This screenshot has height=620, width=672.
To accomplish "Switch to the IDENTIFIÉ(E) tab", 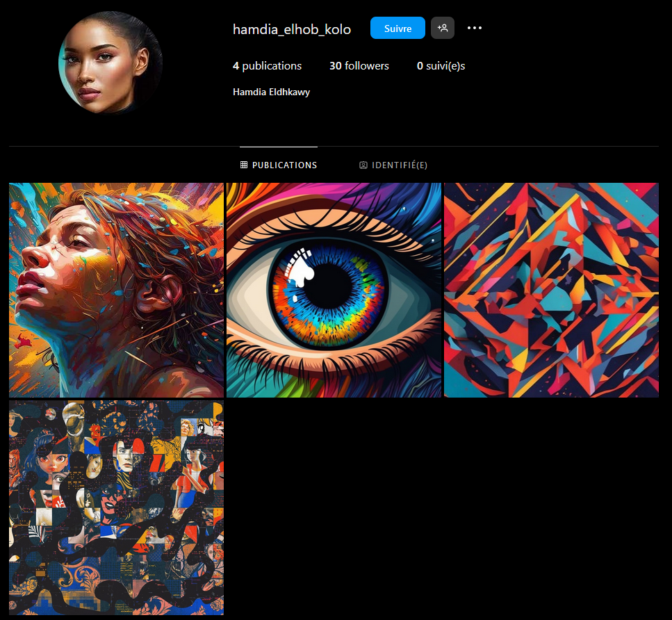I will 393,165.
